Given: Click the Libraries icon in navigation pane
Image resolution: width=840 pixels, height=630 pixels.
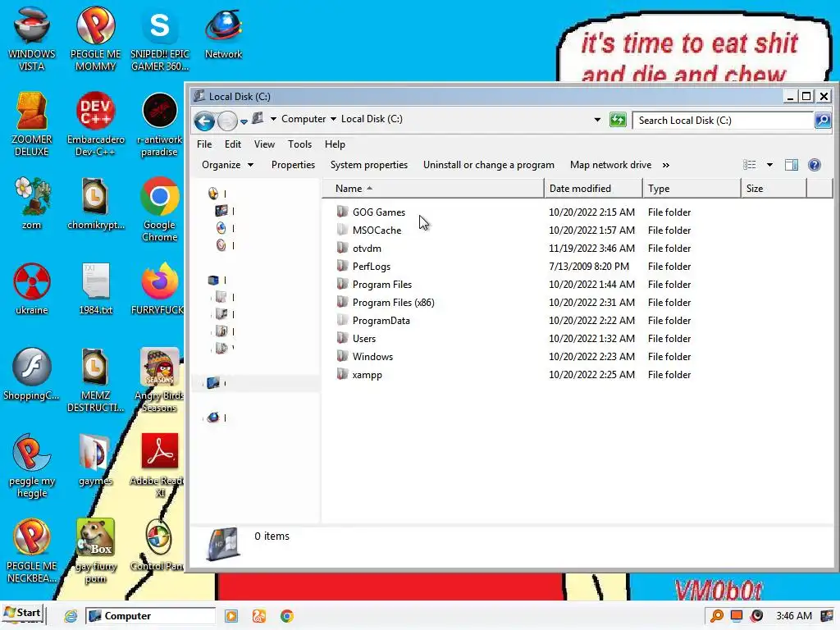Looking at the screenshot, I should point(213,281).
